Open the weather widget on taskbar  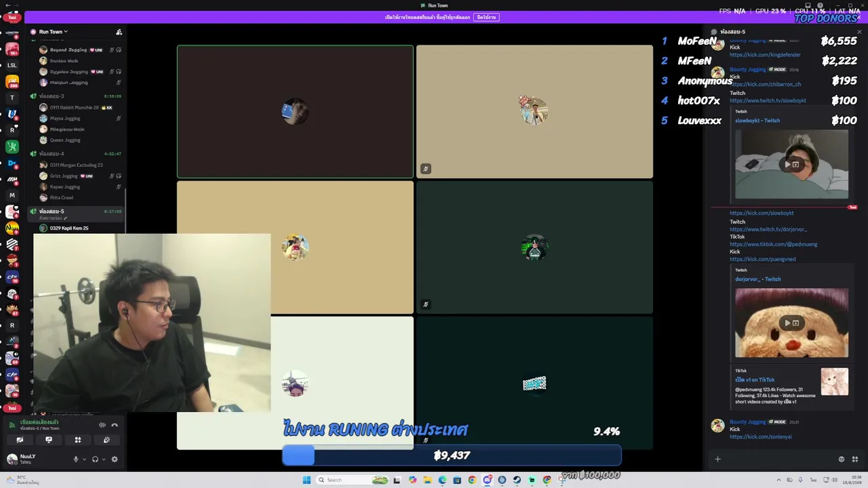click(24, 480)
